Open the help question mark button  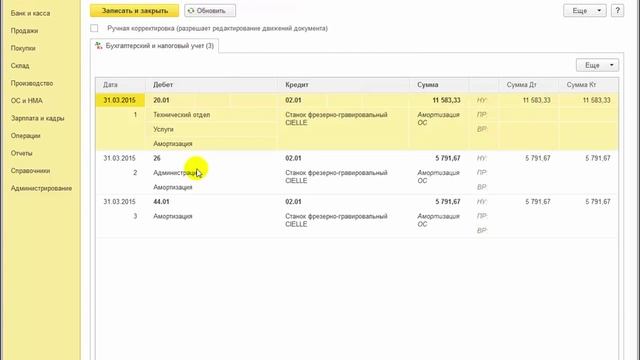pyautogui.click(x=617, y=11)
